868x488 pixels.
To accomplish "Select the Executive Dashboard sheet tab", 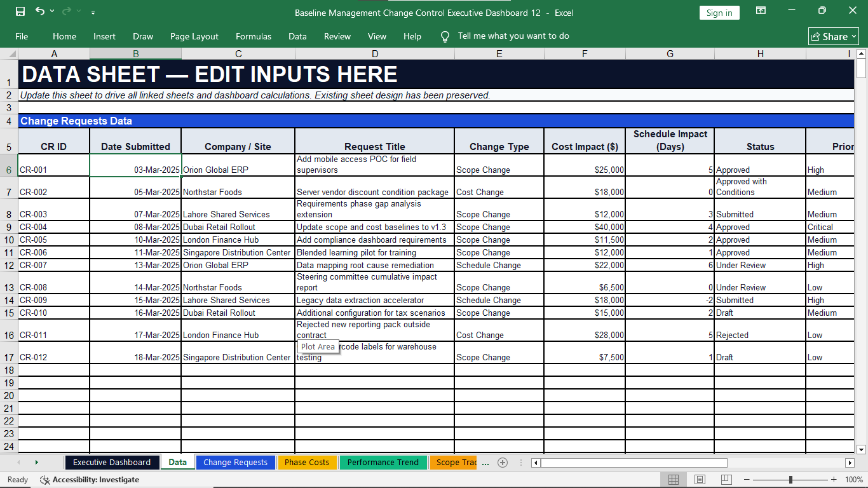I will click(112, 462).
